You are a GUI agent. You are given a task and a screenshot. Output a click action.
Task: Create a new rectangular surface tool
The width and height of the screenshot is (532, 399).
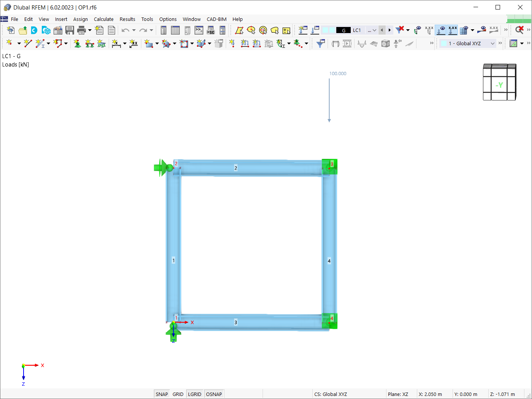coord(149,43)
